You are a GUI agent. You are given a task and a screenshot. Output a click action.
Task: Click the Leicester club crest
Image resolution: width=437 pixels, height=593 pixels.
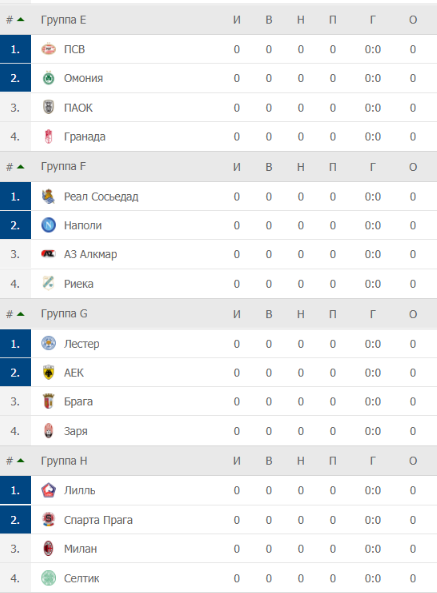coord(48,343)
